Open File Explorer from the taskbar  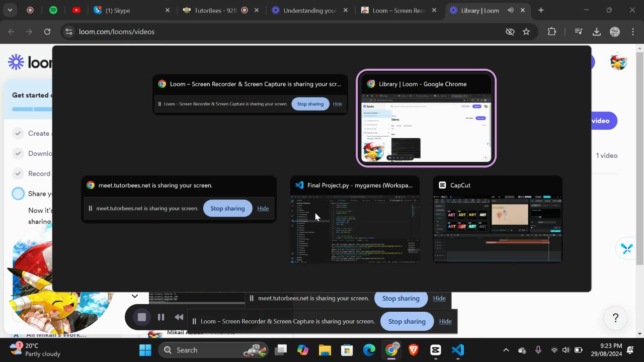click(325, 350)
